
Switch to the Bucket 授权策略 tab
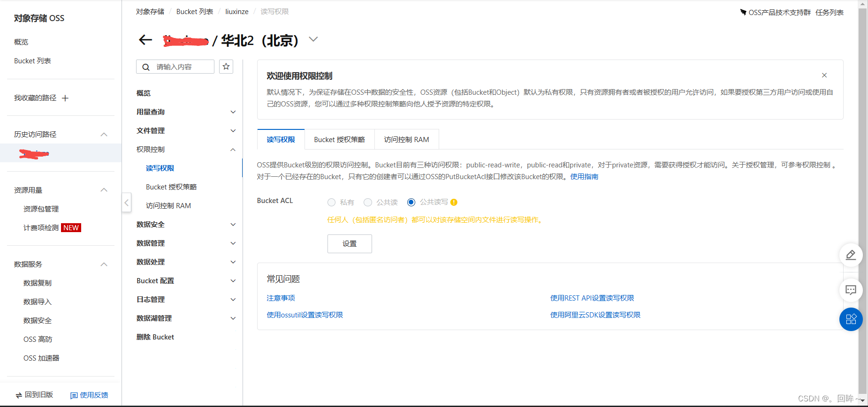point(339,139)
